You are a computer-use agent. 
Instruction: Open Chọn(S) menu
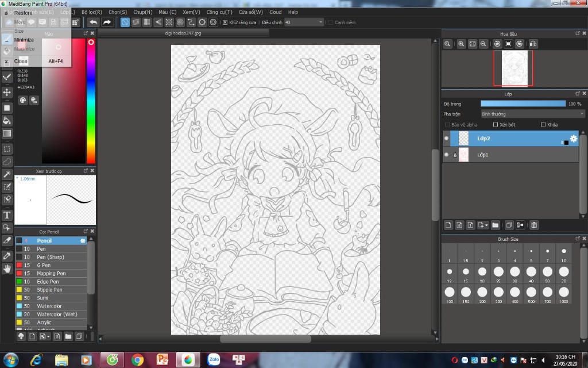[x=118, y=12]
